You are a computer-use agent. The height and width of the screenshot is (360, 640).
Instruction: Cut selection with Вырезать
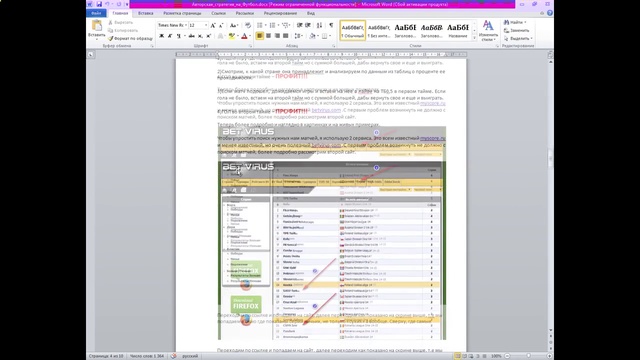click(120, 22)
